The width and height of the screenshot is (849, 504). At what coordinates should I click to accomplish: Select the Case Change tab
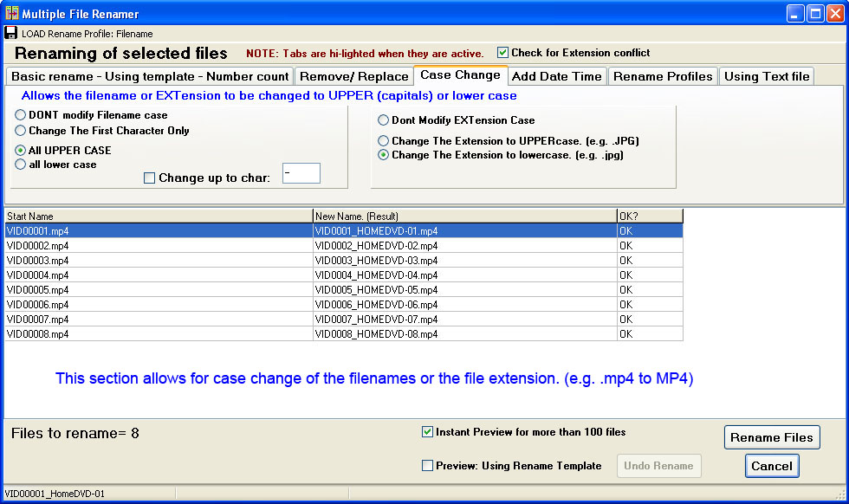[x=460, y=75]
